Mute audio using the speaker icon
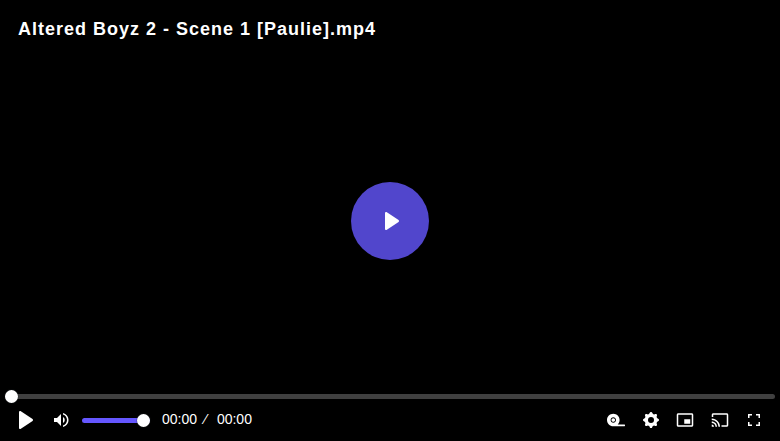Viewport: 780px width, 441px height. coord(61,420)
